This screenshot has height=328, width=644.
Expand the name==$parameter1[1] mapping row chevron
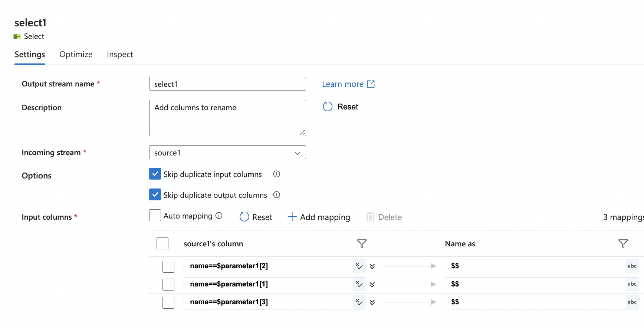(372, 285)
